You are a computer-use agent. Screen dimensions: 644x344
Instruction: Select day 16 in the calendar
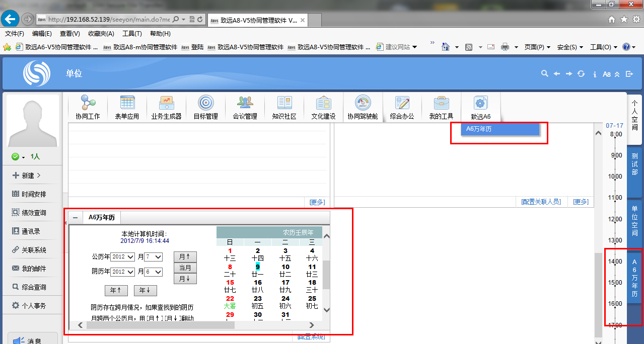[x=258, y=283]
